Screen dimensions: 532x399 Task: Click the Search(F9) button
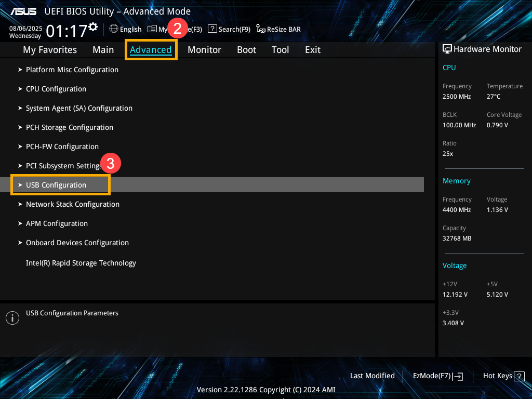pyautogui.click(x=229, y=29)
